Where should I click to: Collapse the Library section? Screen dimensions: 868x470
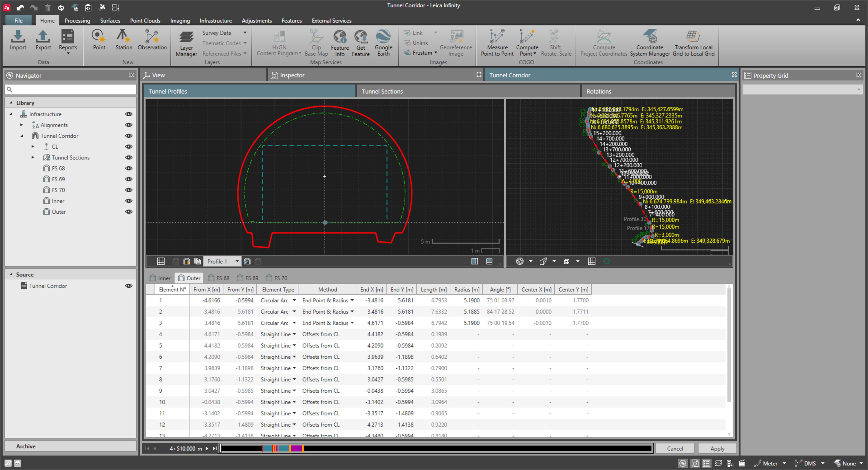(11, 102)
